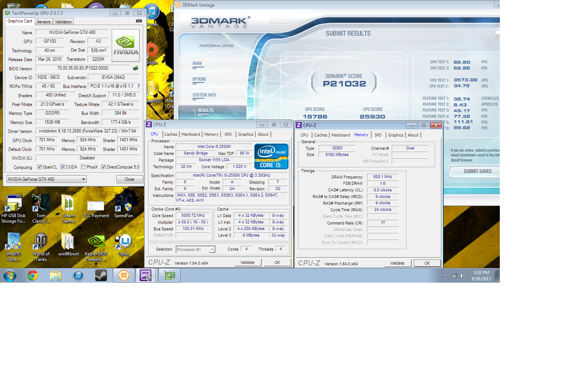Open the Processor #1 selection dropdown

pyautogui.click(x=196, y=250)
